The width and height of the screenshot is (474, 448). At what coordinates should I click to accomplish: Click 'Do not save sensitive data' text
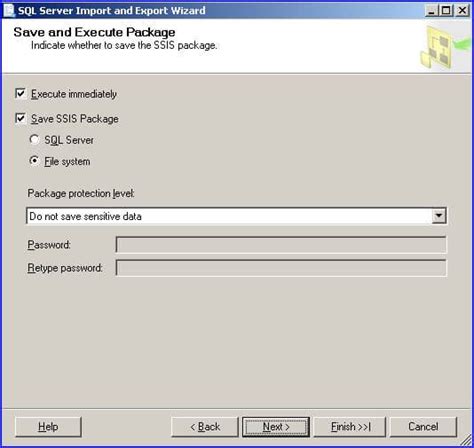(85, 216)
